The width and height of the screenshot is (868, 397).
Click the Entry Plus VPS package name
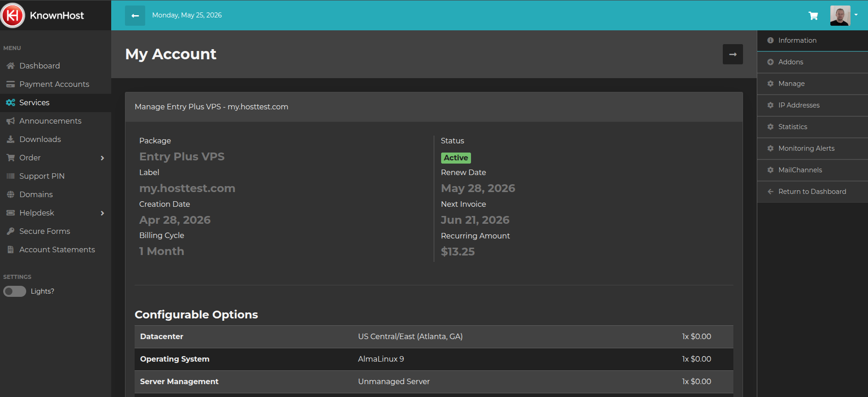tap(182, 157)
